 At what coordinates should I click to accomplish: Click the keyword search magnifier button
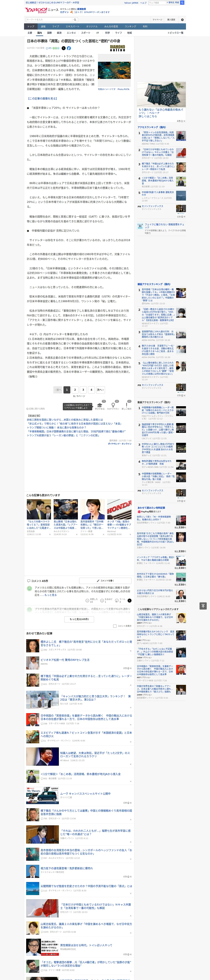[x=75, y=20]
